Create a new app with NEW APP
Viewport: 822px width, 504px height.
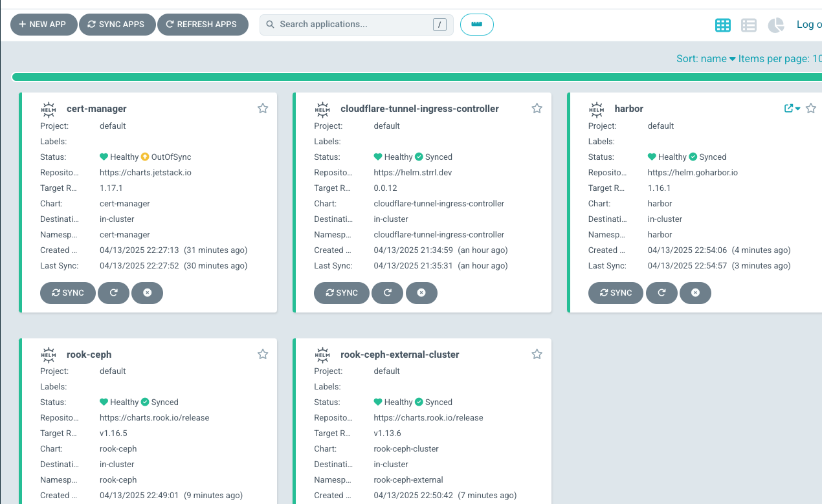click(x=43, y=25)
